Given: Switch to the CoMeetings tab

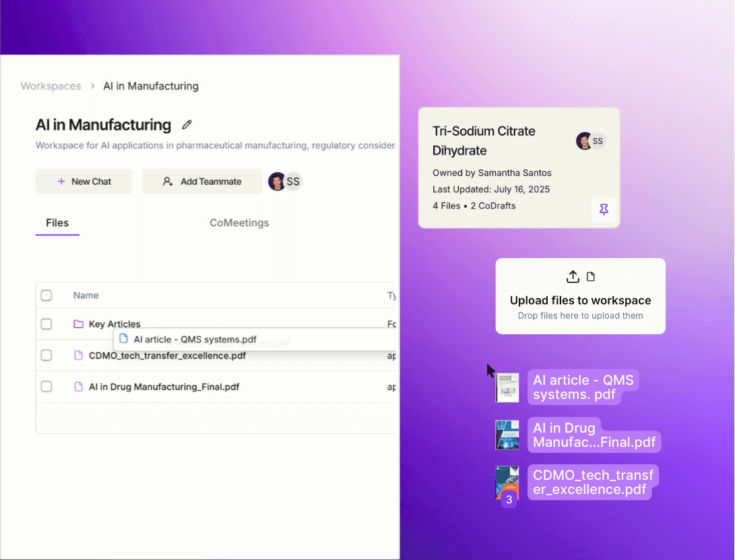Looking at the screenshot, I should 239,223.
